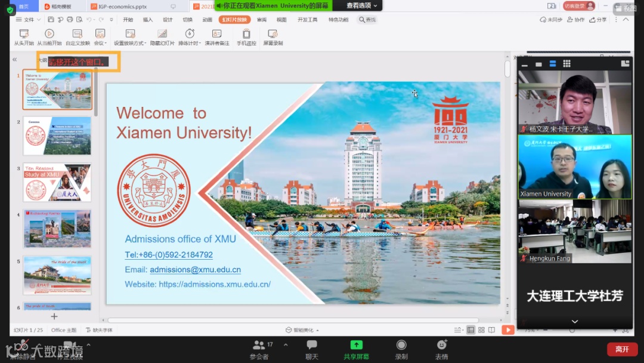The height and width of the screenshot is (363, 644).
Task: Collapse the slide thumbnail panel
Action: [x=15, y=60]
